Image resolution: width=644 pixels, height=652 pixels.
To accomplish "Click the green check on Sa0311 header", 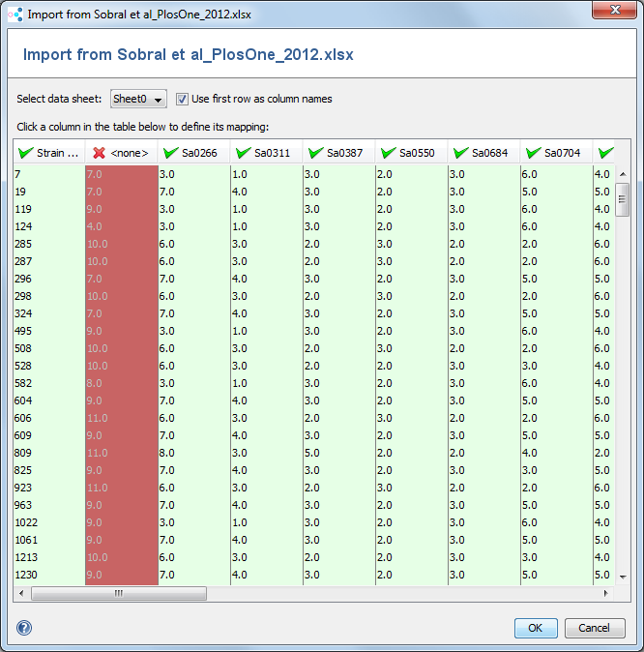I will [x=244, y=153].
